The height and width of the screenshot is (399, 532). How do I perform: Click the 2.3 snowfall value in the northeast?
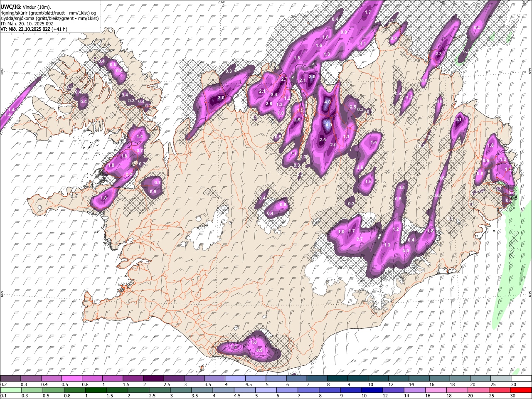pos(438,54)
